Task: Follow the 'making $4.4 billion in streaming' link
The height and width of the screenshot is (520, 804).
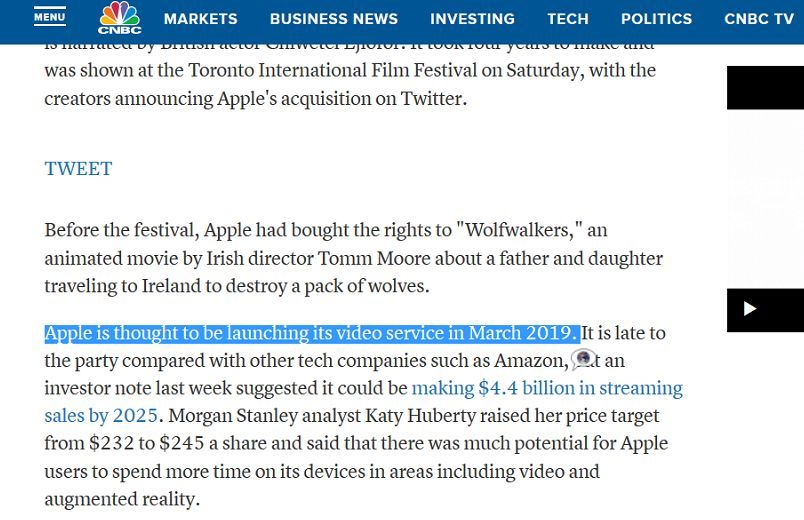Action: (x=547, y=388)
